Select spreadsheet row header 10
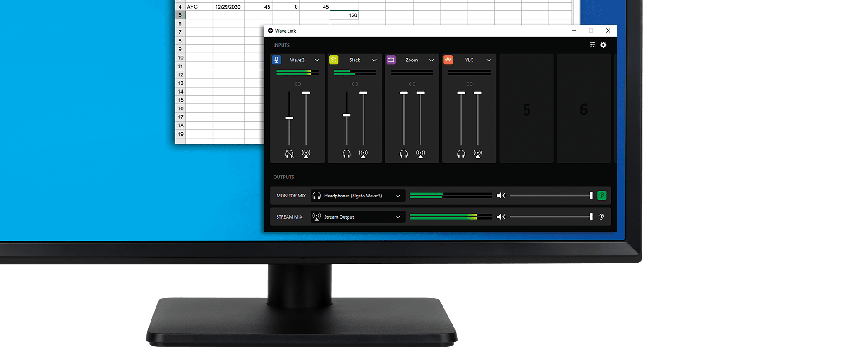 pos(180,58)
